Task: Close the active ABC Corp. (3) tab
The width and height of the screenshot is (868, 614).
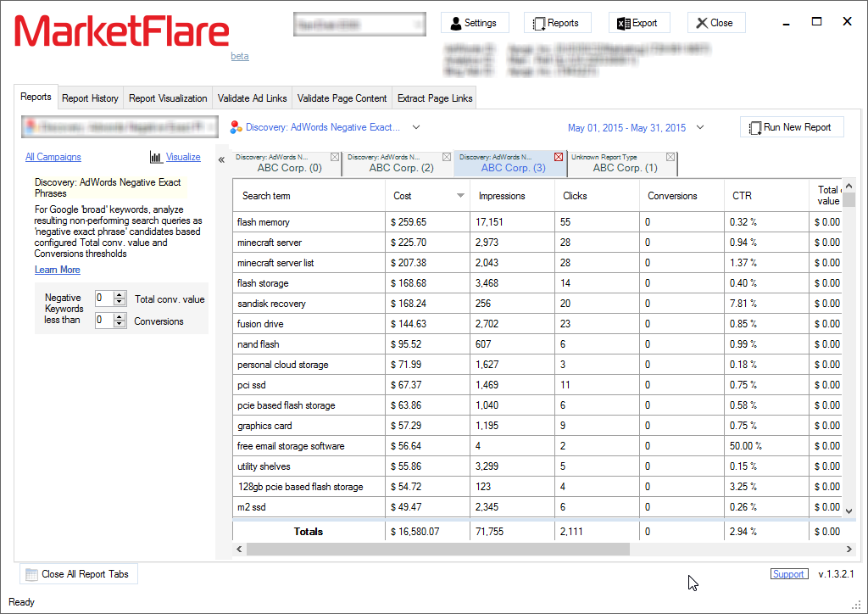Action: tap(559, 157)
